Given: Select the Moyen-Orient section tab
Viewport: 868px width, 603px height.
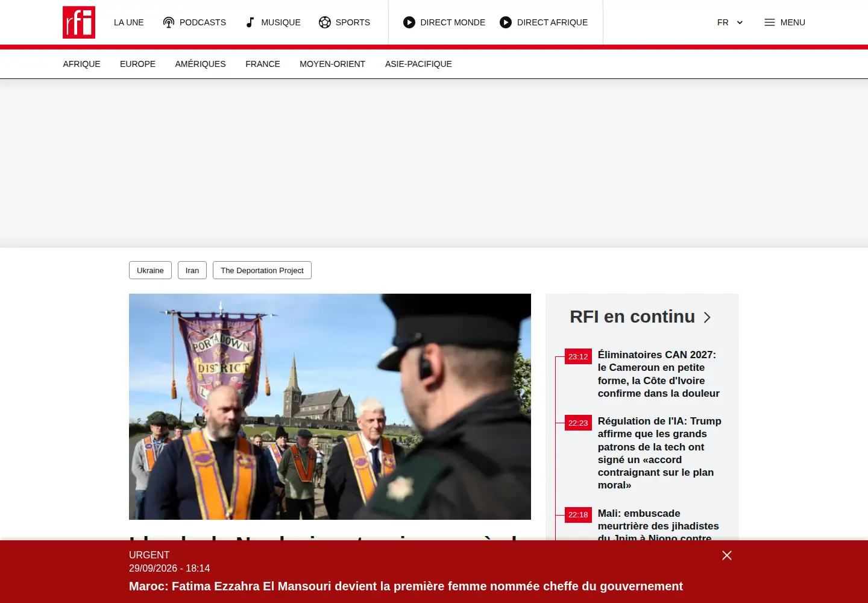Looking at the screenshot, I should coord(333,64).
